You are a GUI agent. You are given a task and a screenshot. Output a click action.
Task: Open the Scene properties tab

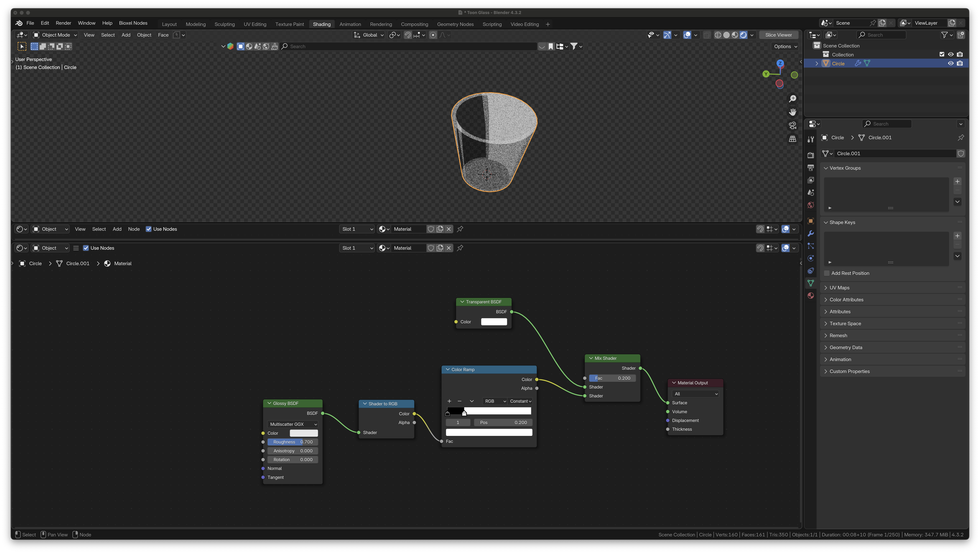pyautogui.click(x=811, y=193)
